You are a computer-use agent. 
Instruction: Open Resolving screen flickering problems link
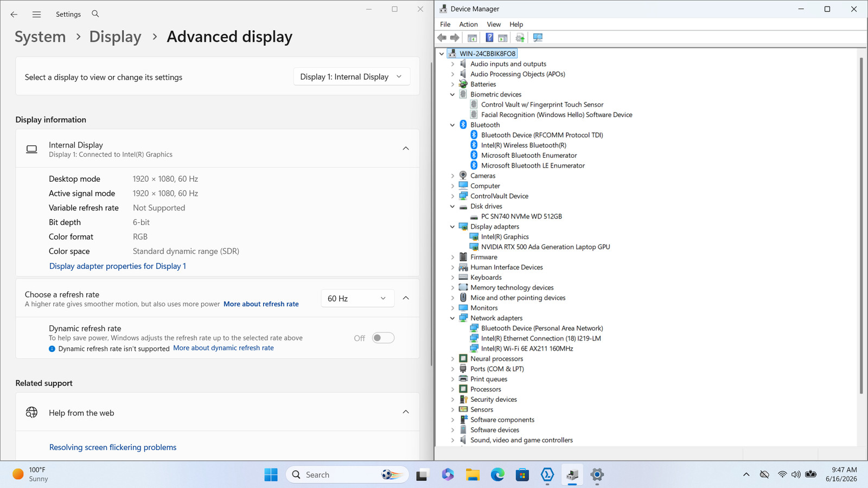pos(113,447)
